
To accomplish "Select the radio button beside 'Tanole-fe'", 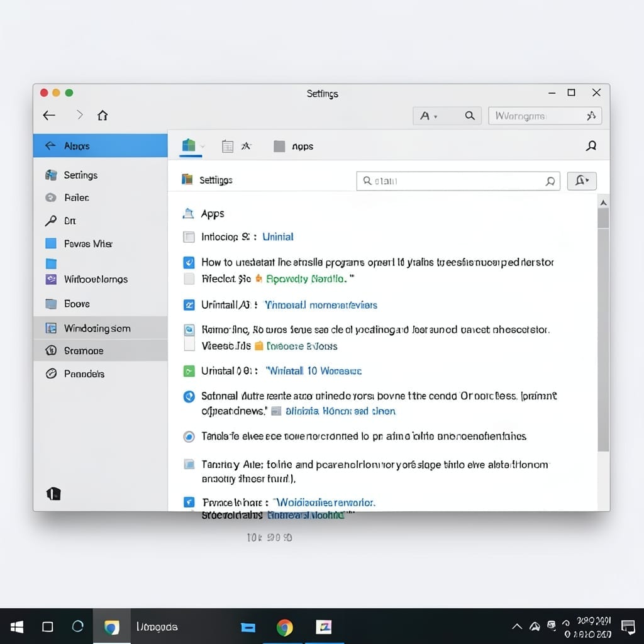I will click(189, 436).
